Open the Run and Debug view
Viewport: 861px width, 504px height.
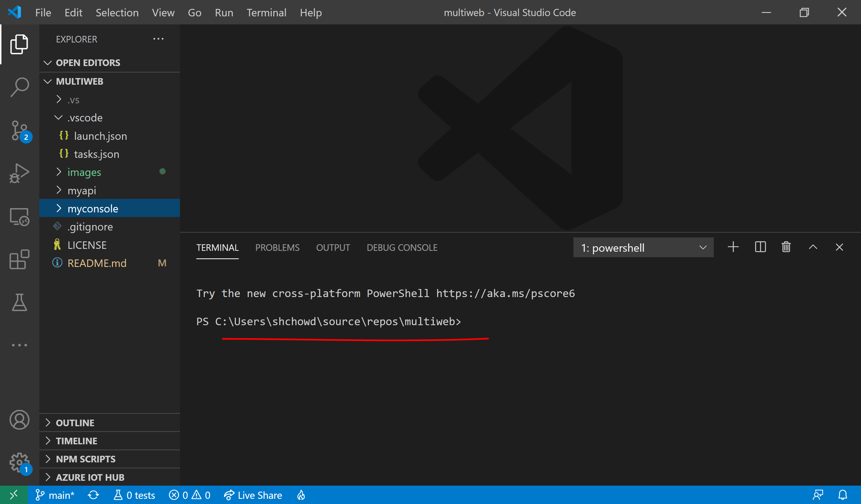[20, 173]
